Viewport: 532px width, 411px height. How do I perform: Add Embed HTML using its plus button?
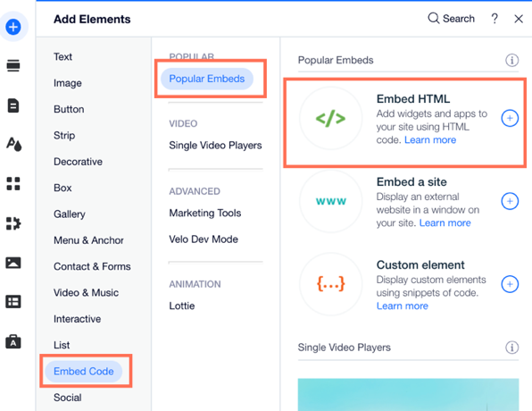[510, 118]
